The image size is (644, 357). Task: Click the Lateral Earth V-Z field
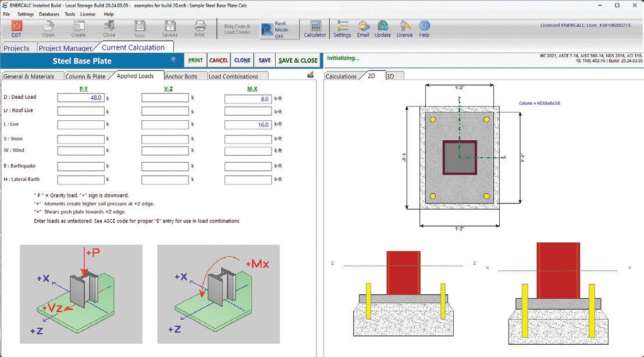(165, 179)
